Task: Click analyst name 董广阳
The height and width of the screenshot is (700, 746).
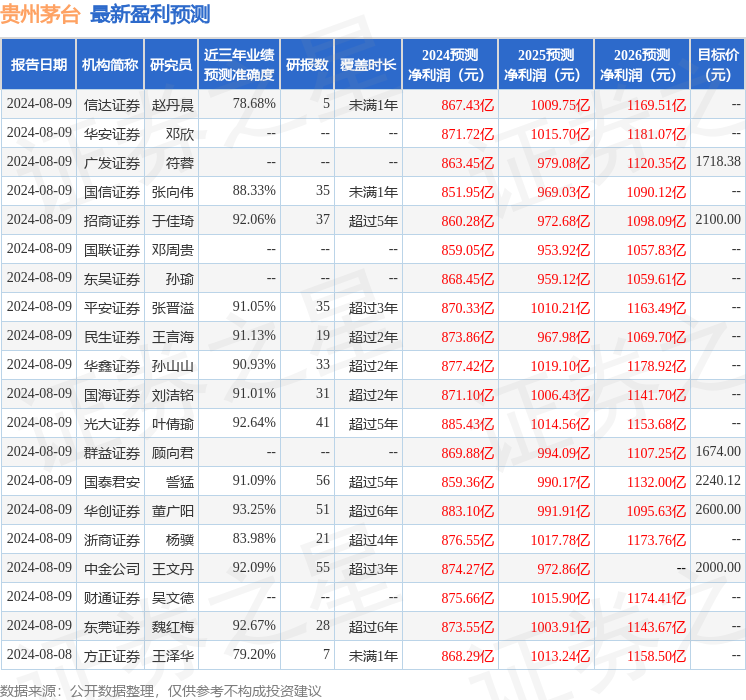Action: pyautogui.click(x=173, y=511)
